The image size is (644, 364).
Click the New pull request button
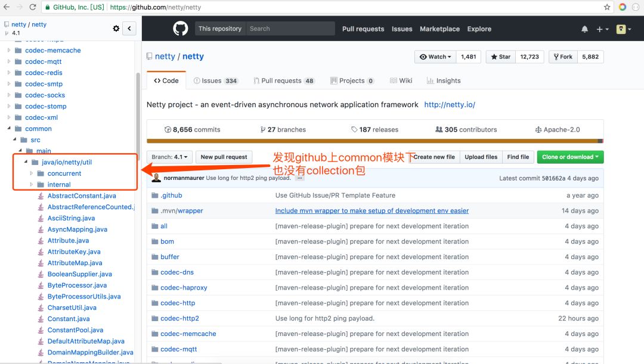pyautogui.click(x=224, y=157)
